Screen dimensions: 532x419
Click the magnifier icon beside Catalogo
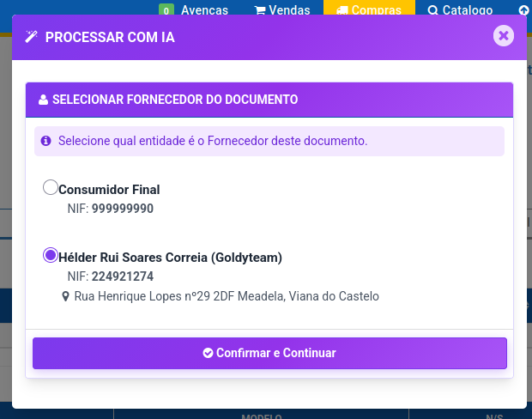(x=433, y=10)
